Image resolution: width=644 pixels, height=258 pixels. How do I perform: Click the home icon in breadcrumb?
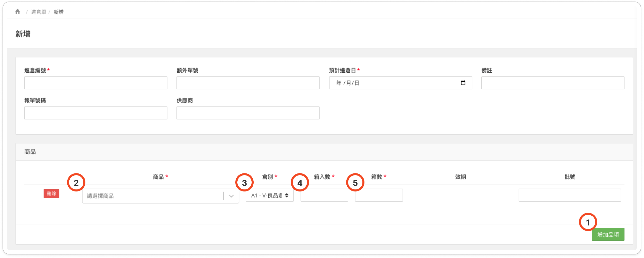pos(18,12)
